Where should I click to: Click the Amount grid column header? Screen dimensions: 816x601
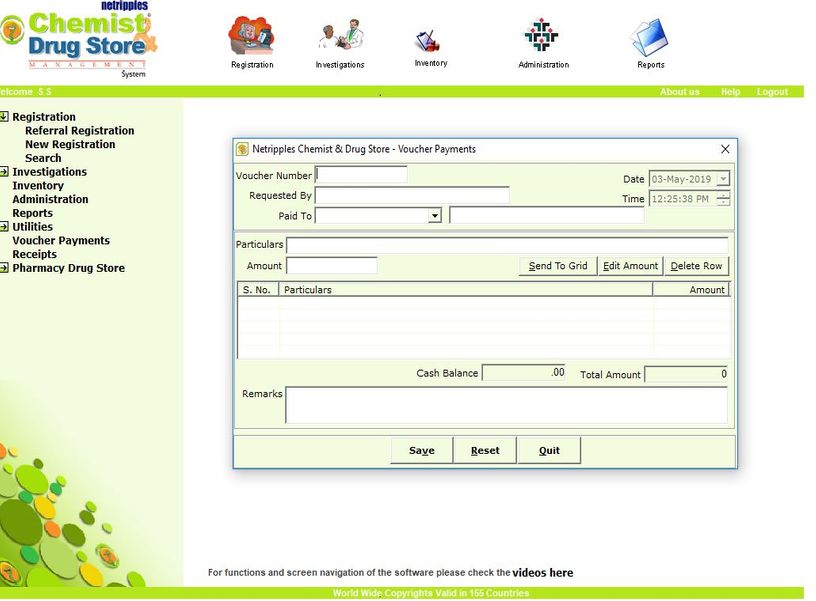pos(692,290)
